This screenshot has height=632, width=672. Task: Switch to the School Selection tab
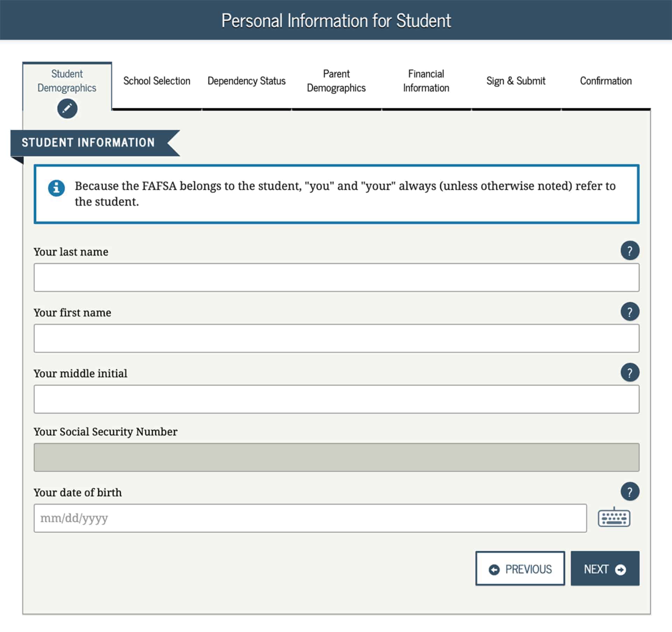click(x=157, y=81)
